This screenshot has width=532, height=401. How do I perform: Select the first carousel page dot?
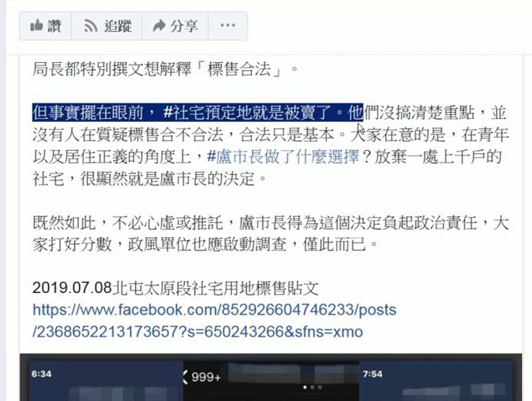pyautogui.click(x=305, y=387)
